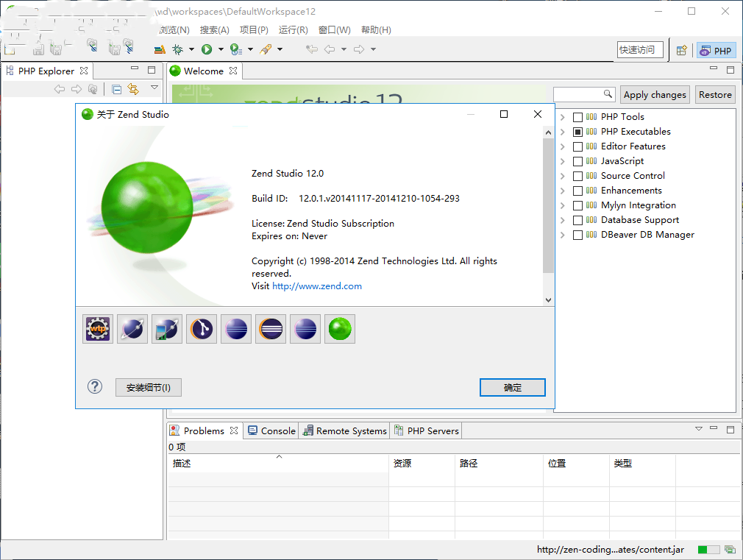Expand the Source Control tree node
743x560 pixels.
tap(563, 176)
